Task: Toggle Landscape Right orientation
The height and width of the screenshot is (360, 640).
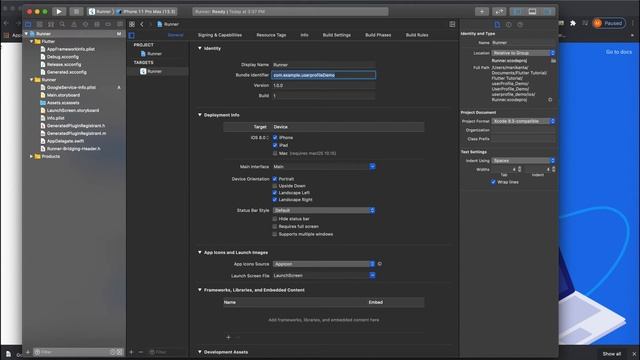Action: pos(275,200)
